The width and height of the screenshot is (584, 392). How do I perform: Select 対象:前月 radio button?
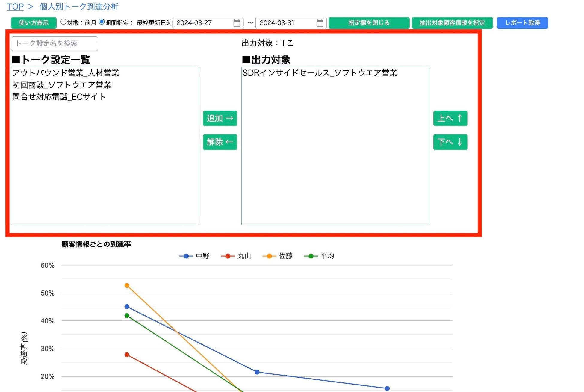(63, 22)
